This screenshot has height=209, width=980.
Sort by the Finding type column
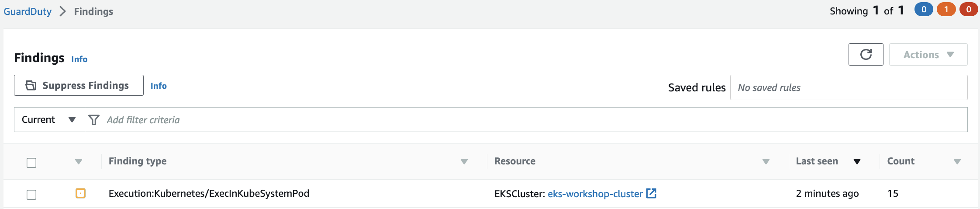[464, 161]
